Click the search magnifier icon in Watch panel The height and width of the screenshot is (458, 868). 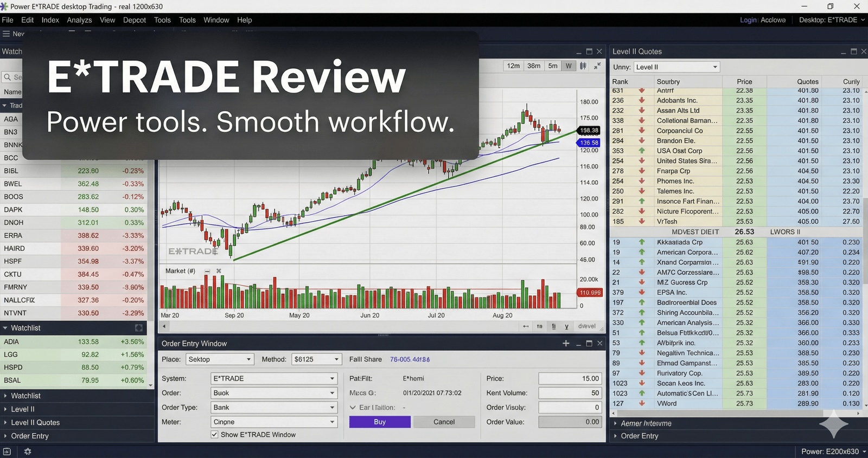pyautogui.click(x=8, y=77)
